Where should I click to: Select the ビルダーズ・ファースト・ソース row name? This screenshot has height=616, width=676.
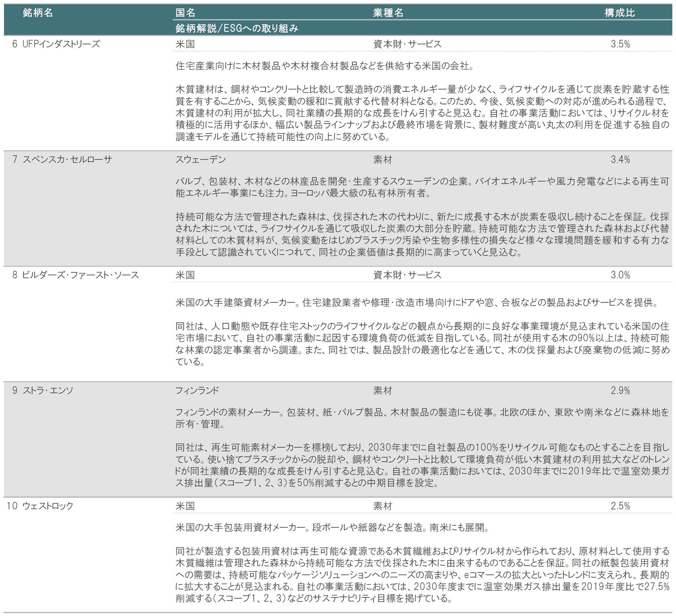(x=81, y=275)
